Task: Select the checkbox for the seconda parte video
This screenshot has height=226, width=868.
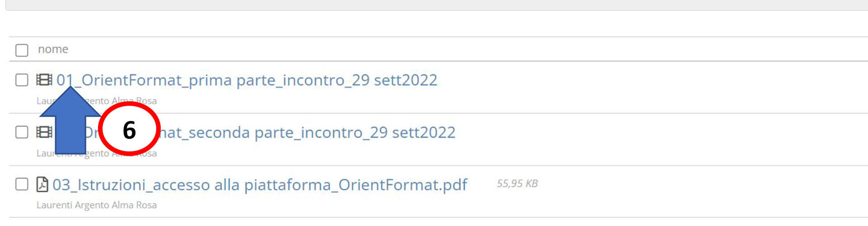Action: (x=22, y=132)
